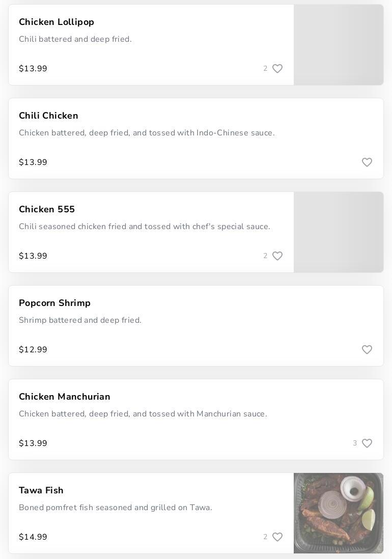
Task: Tap the heart on Chili Chicken
Action: point(367,162)
